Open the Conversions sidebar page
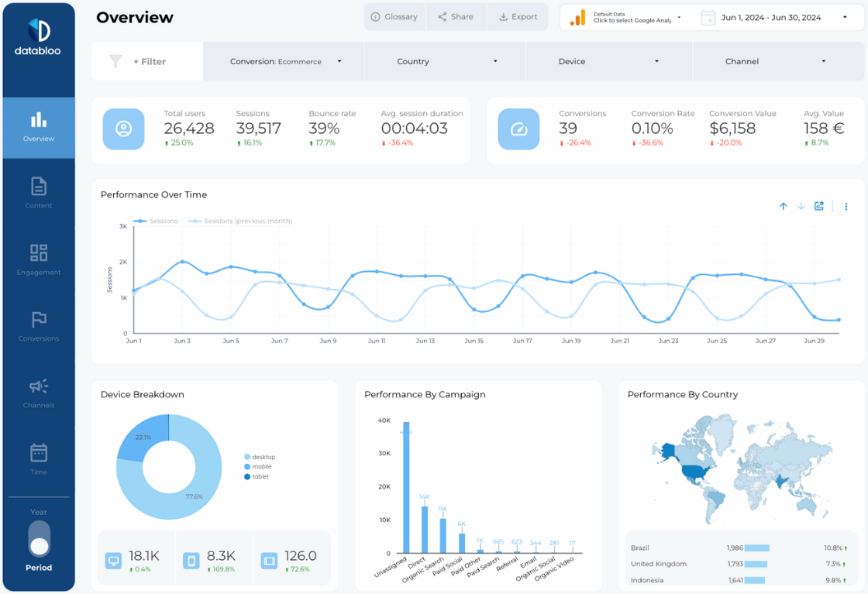The height and width of the screenshot is (594, 868). 39,326
